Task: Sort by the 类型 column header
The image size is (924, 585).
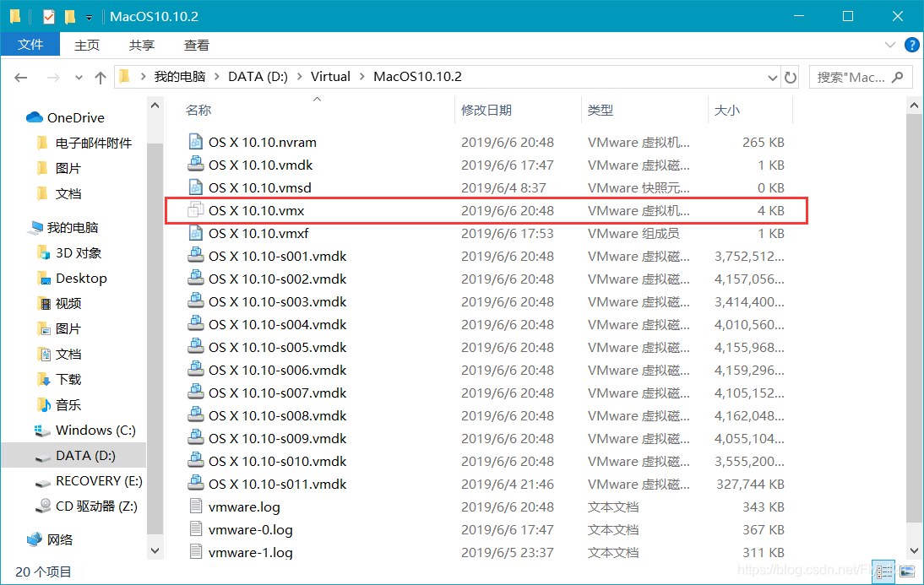Action: tap(600, 111)
